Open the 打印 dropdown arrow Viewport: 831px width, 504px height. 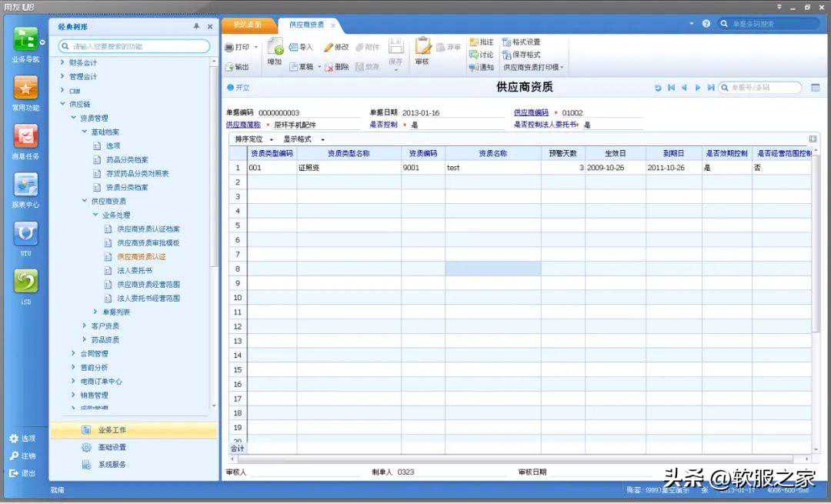pos(256,48)
